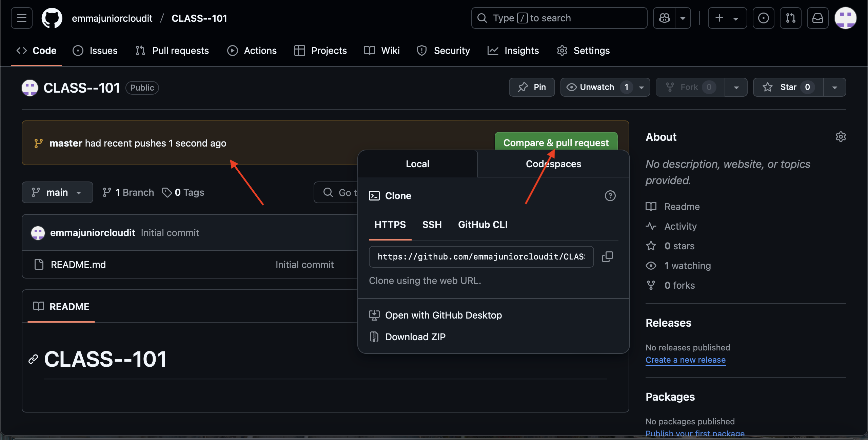Open the Insights tab
Screen dimensions: 868x440
[513, 51]
